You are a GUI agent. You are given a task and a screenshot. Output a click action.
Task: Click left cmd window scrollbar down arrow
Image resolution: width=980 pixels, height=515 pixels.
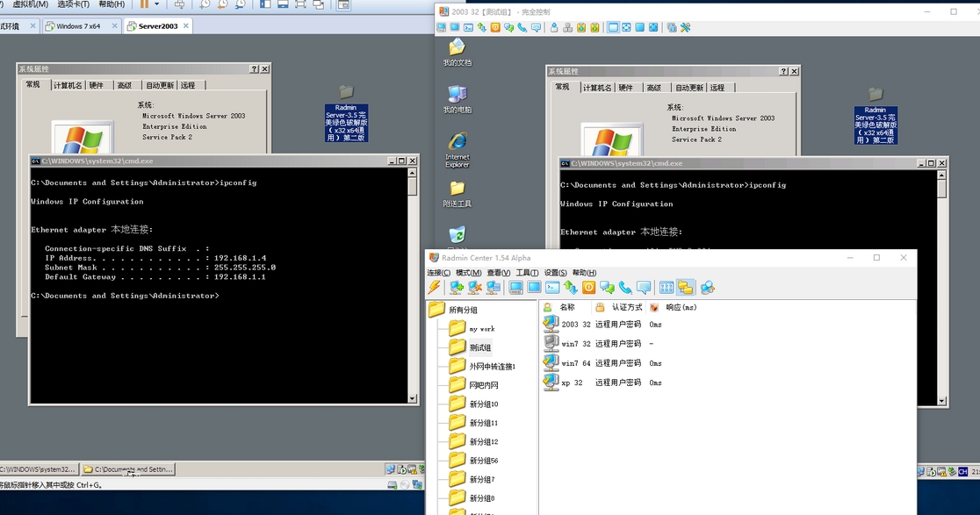tap(413, 398)
